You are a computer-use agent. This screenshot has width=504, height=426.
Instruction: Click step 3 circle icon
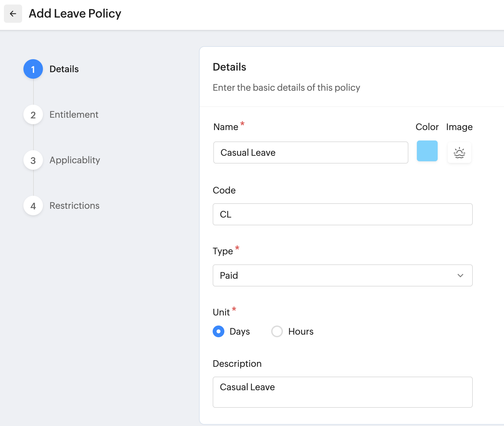pos(33,160)
